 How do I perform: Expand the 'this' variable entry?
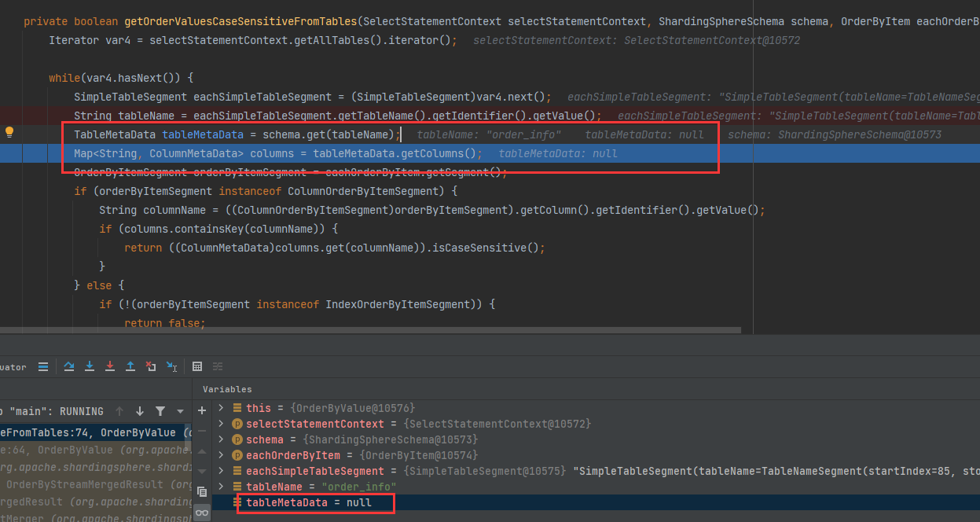(221, 408)
